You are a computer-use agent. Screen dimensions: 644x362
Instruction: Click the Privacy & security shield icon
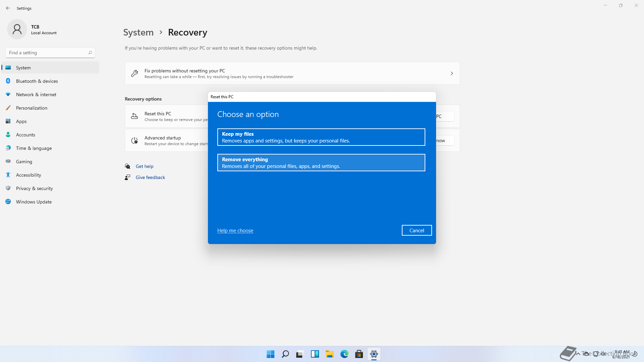(x=8, y=188)
